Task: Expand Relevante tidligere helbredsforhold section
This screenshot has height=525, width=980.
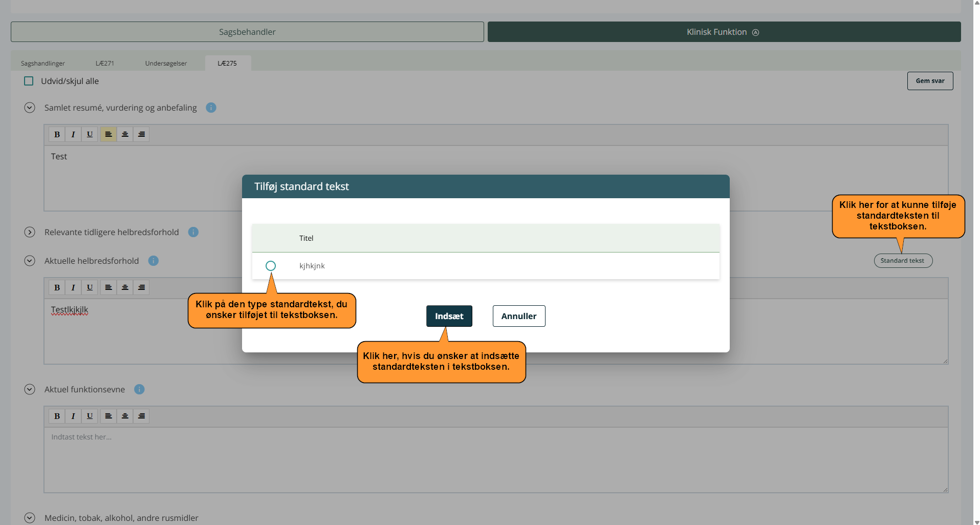Action: click(30, 232)
